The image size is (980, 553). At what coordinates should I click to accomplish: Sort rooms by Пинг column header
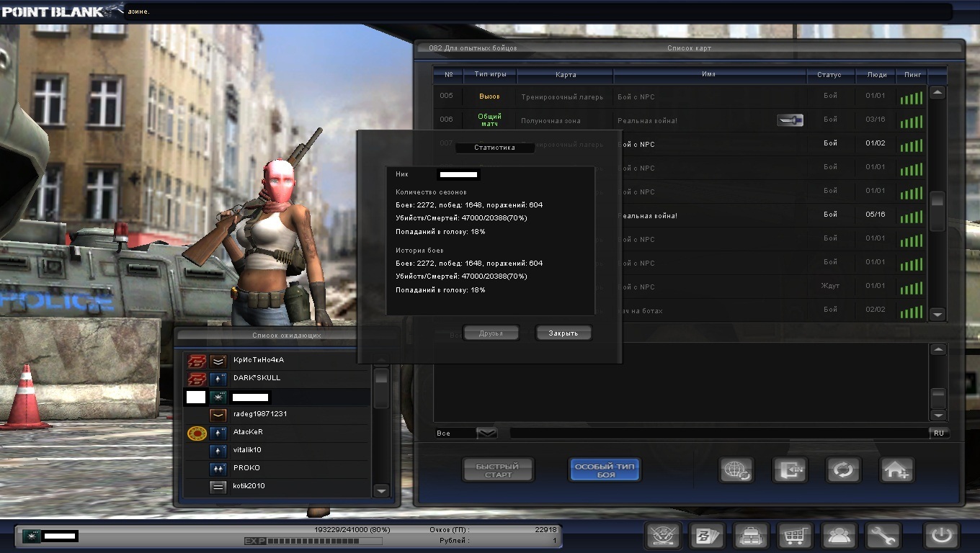click(x=912, y=74)
